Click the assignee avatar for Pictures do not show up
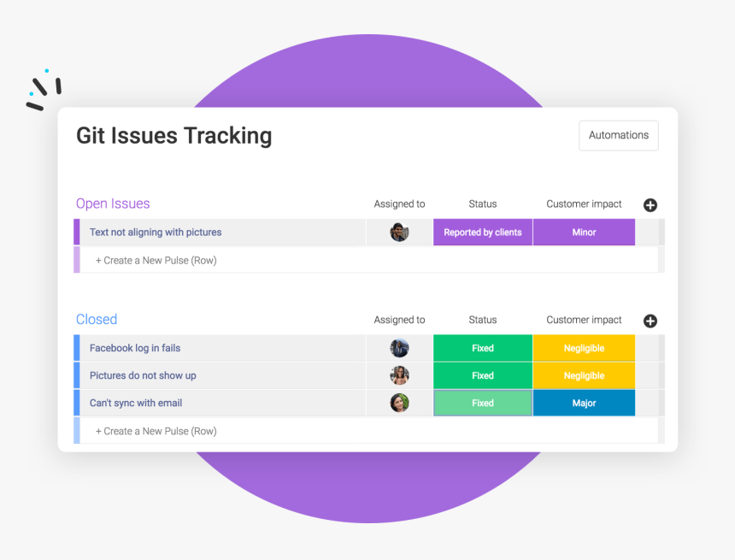Image resolution: width=735 pixels, height=560 pixels. [x=398, y=375]
